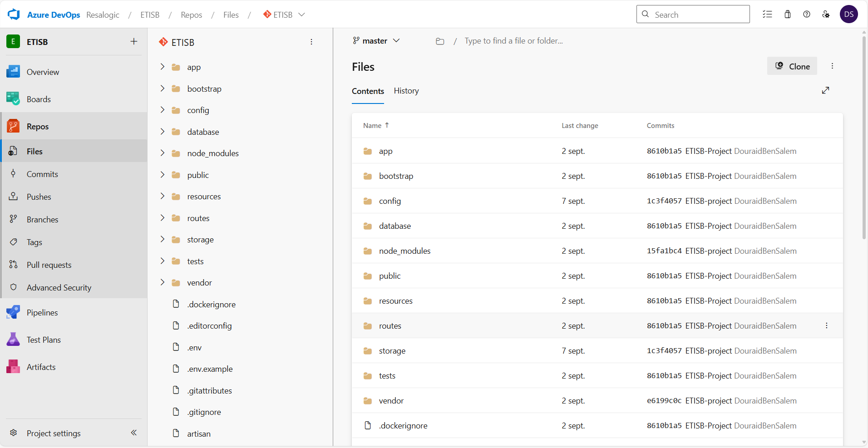The width and height of the screenshot is (868, 448).
Task: Open the work items list icon
Action: pos(767,15)
